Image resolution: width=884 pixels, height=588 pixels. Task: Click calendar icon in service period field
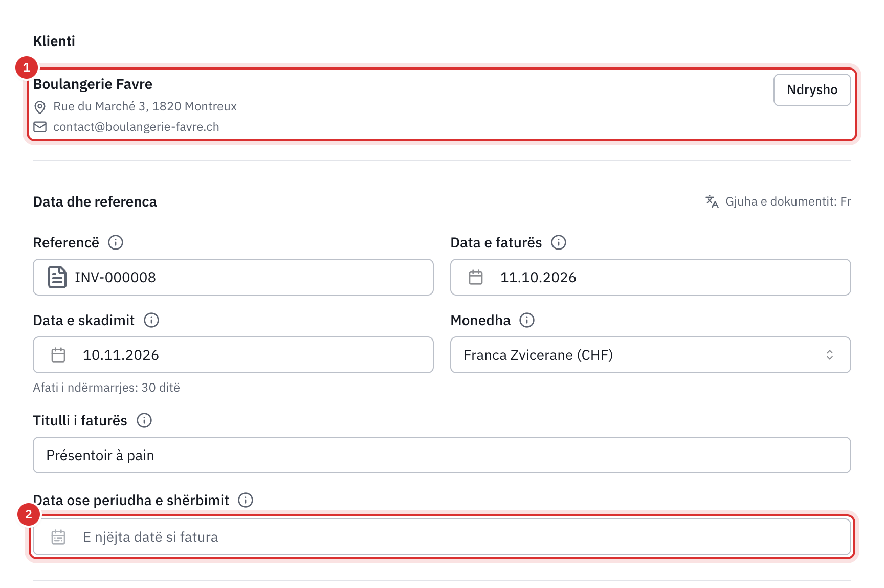58,537
